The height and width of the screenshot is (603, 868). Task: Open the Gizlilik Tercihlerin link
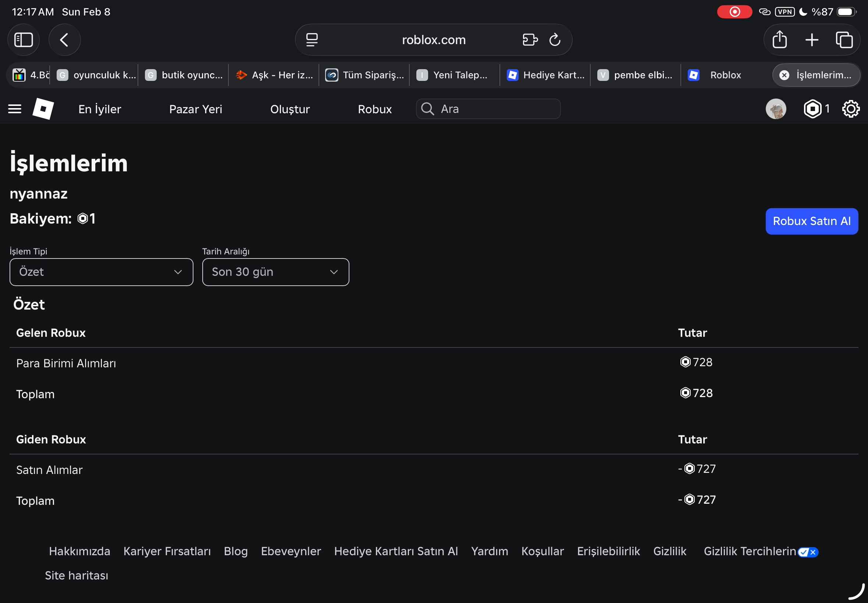pos(750,552)
